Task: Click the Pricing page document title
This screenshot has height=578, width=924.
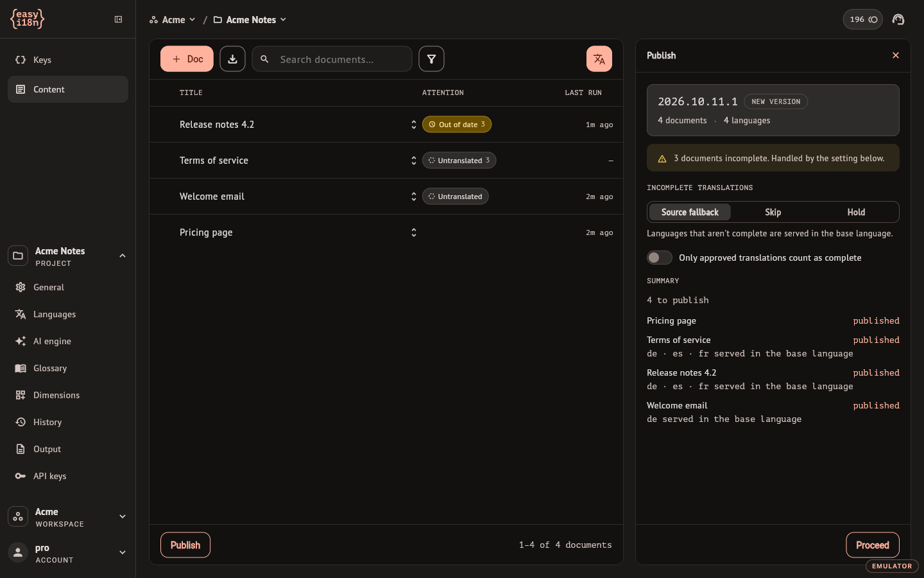Action: pos(206,232)
